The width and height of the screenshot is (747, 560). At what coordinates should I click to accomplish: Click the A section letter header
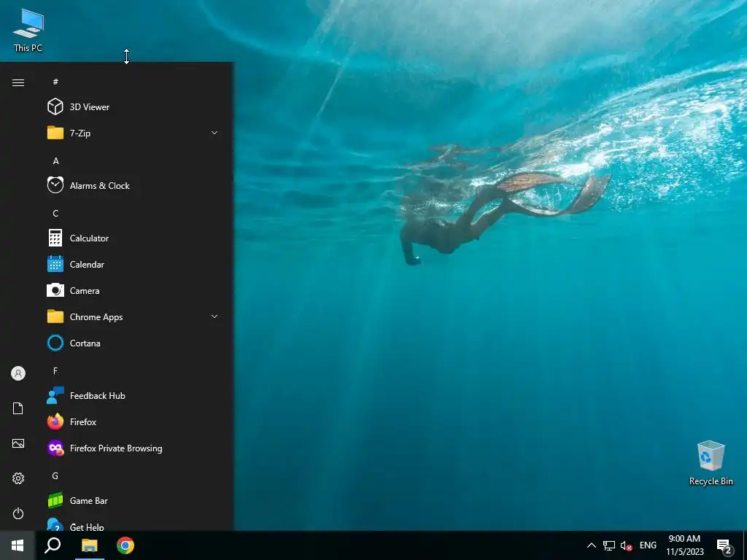tap(55, 161)
